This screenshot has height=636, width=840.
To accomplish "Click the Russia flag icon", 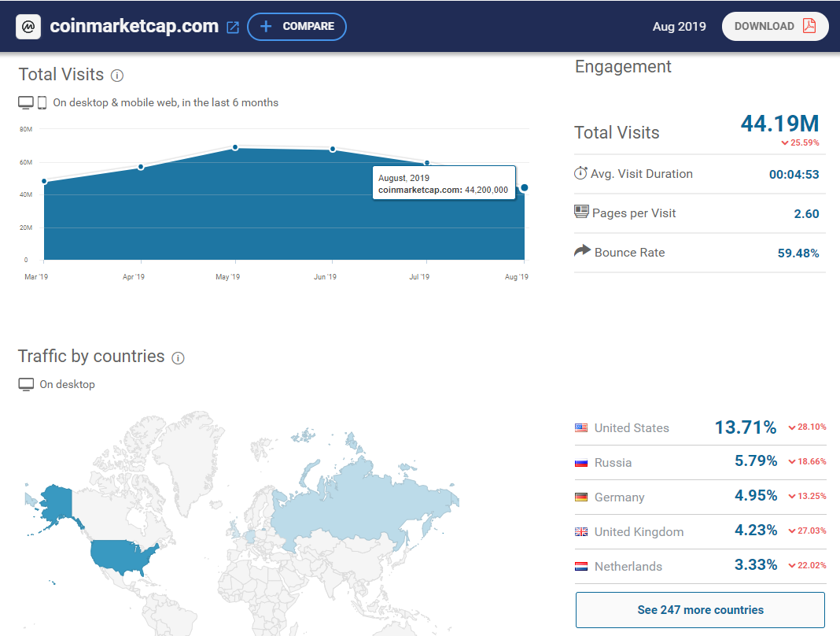I will (x=581, y=463).
